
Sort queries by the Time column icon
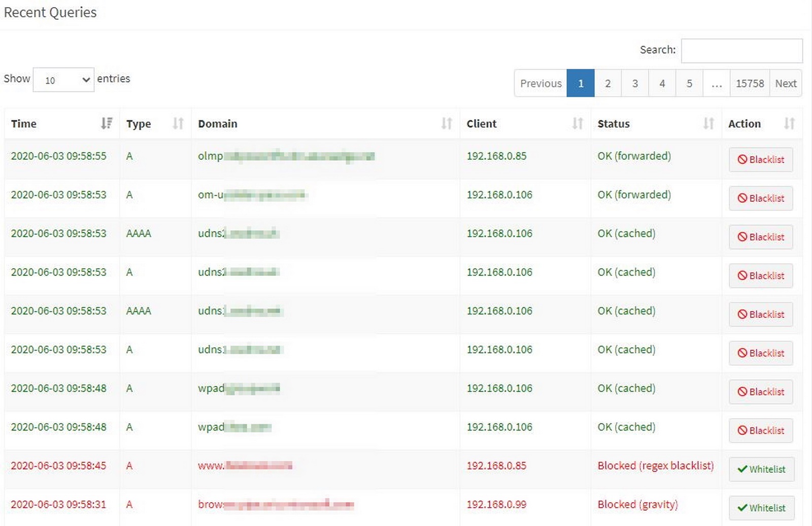(x=107, y=123)
